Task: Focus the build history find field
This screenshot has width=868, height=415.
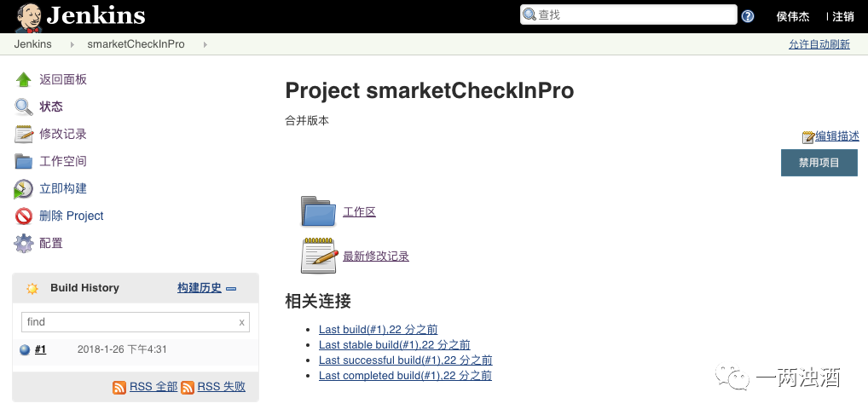Action: pyautogui.click(x=135, y=322)
